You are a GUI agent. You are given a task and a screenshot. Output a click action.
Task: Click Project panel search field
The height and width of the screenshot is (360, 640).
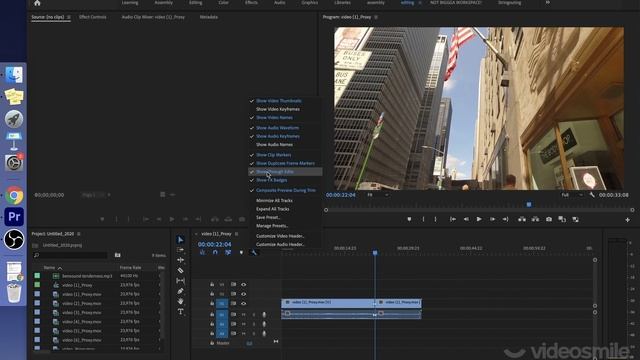pos(70,255)
